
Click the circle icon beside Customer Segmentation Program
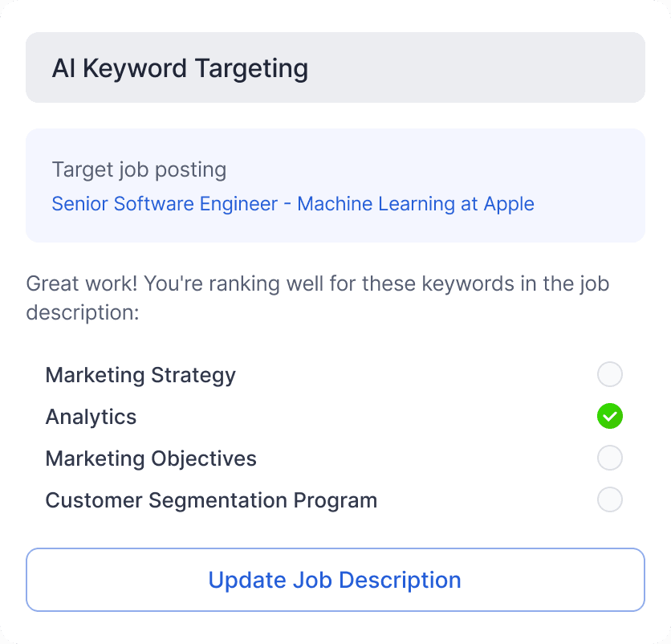click(x=609, y=499)
